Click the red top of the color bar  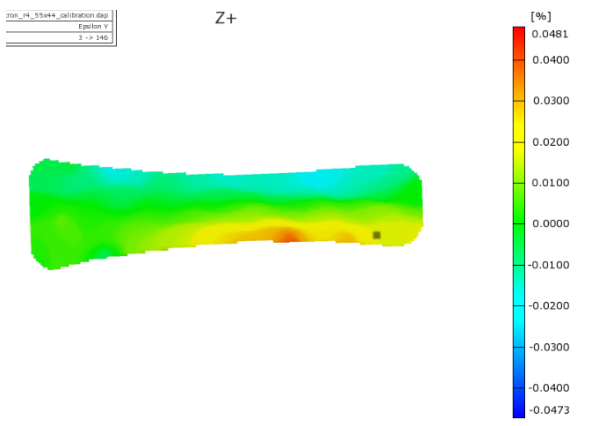(x=519, y=35)
